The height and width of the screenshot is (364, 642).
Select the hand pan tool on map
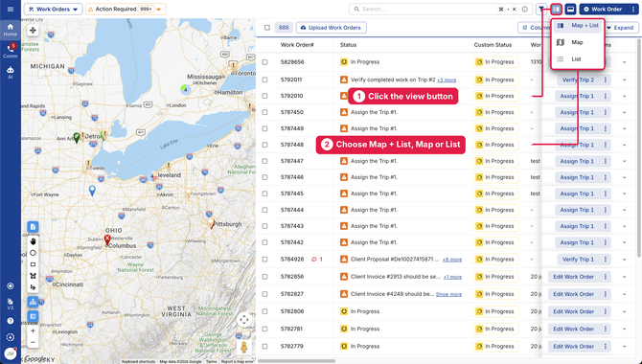pyautogui.click(x=34, y=241)
